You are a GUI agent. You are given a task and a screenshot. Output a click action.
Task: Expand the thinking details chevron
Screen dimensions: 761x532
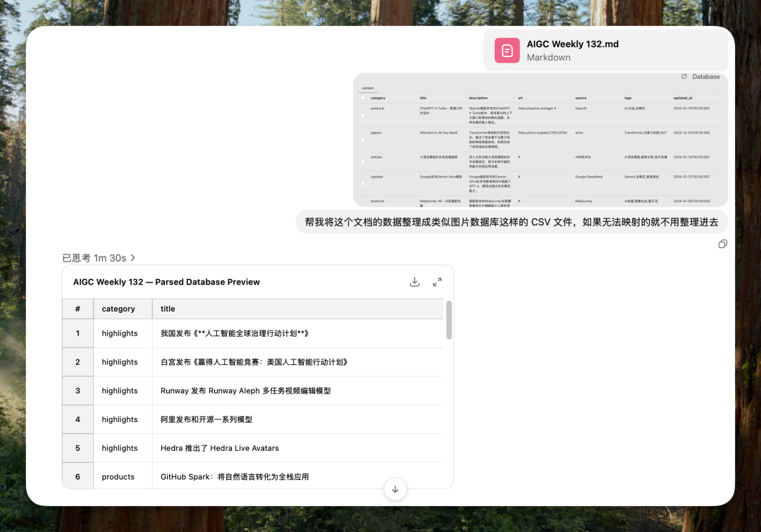click(133, 258)
